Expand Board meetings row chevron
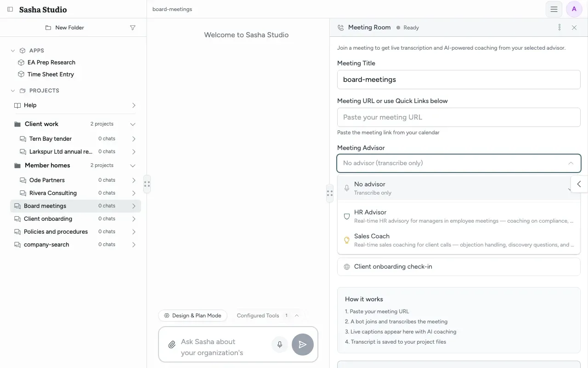588x368 pixels. point(134,206)
